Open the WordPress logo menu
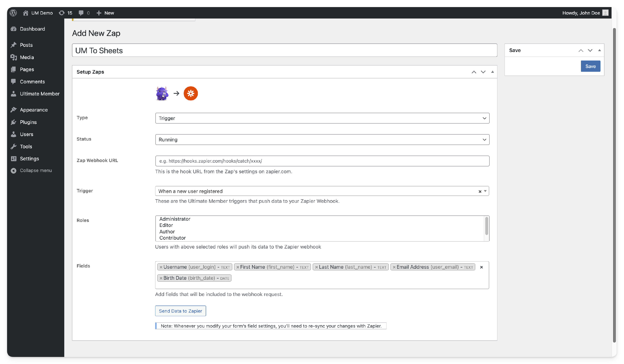The image size is (624, 364). [x=13, y=13]
